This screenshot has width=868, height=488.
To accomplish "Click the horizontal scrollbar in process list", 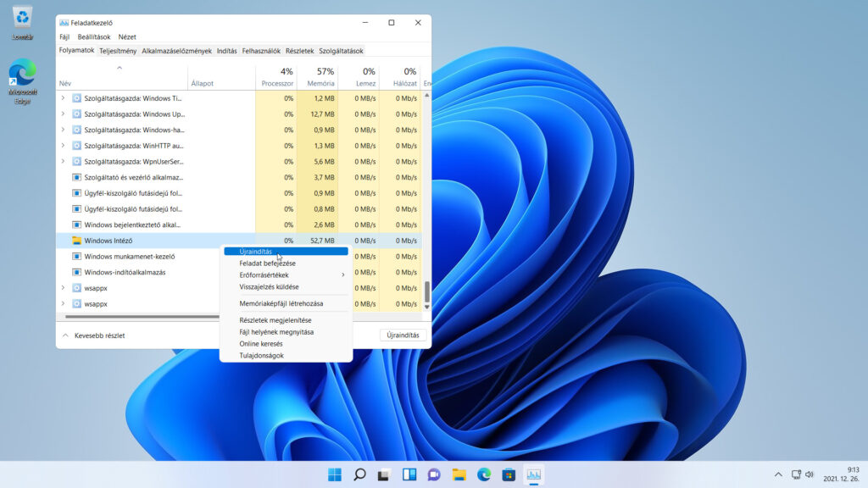I will [x=142, y=317].
